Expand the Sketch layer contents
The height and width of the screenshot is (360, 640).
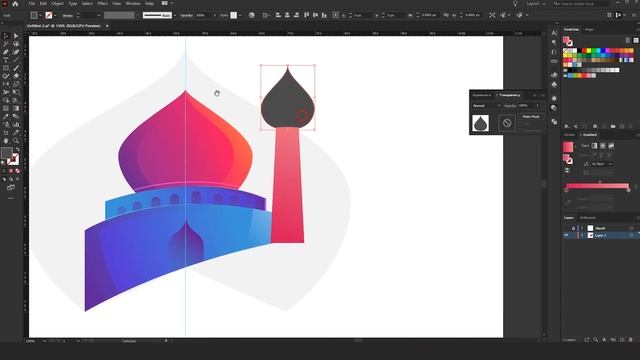pyautogui.click(x=582, y=228)
